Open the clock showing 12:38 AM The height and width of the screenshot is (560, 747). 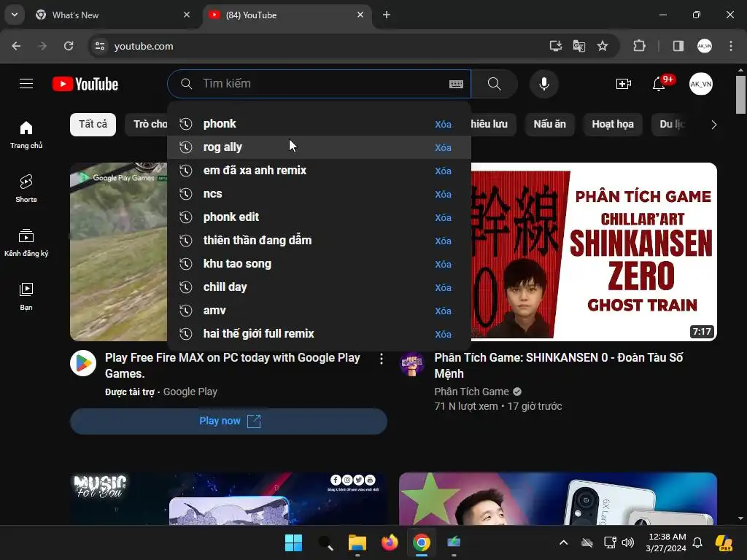[x=667, y=542]
